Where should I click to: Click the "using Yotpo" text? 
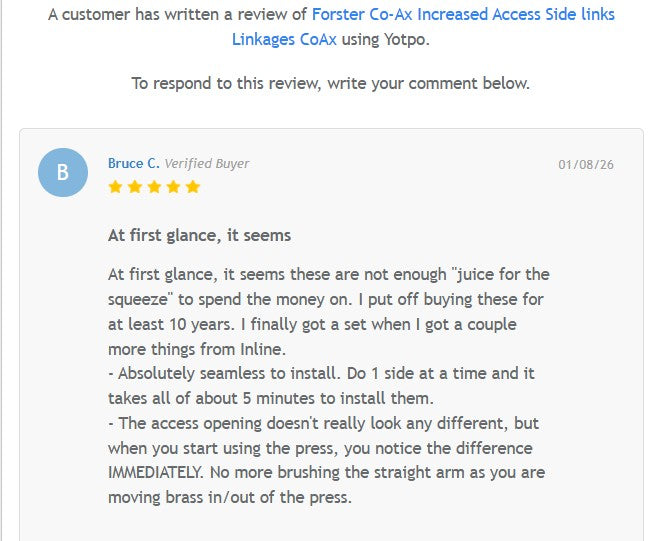pos(385,40)
